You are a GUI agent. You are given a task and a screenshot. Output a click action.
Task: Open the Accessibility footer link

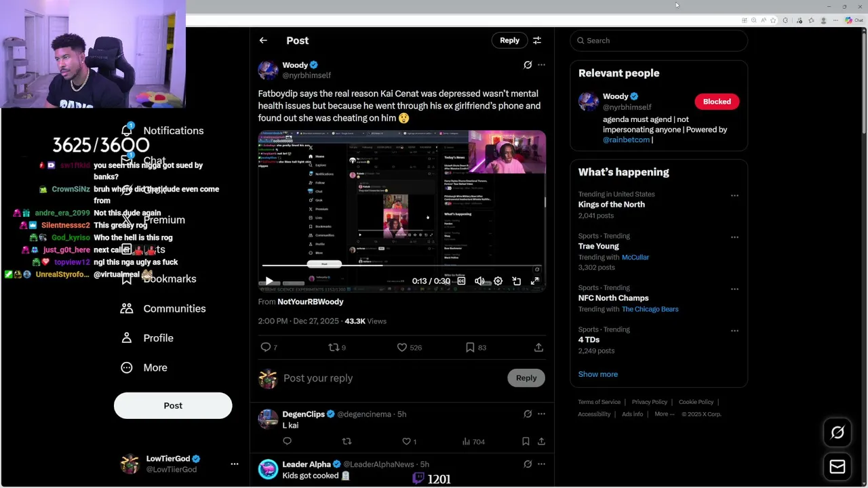[x=594, y=414]
